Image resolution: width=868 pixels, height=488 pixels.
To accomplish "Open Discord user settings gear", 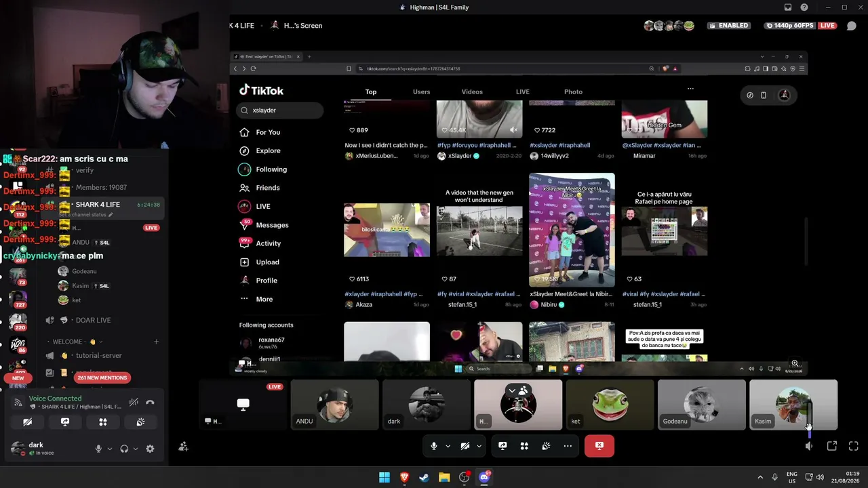I will [x=150, y=449].
